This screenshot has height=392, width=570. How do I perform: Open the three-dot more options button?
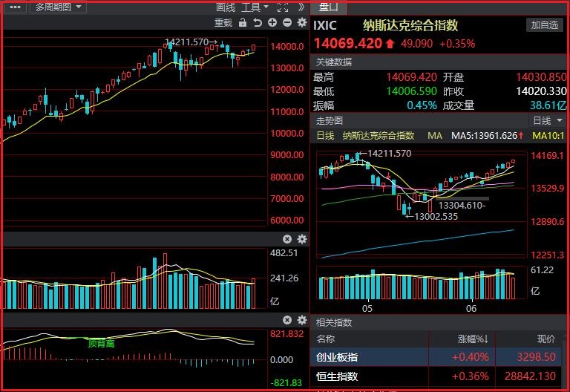click(x=15, y=7)
